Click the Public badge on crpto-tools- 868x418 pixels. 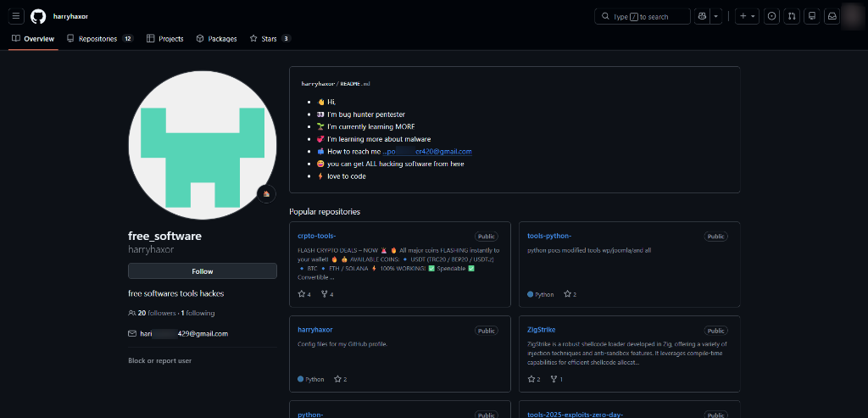point(486,237)
